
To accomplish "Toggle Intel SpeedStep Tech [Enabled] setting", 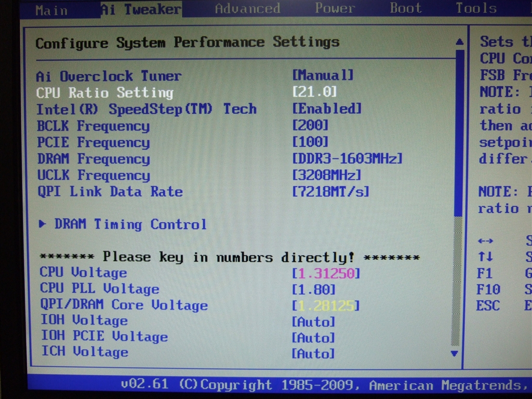I will 327,109.
